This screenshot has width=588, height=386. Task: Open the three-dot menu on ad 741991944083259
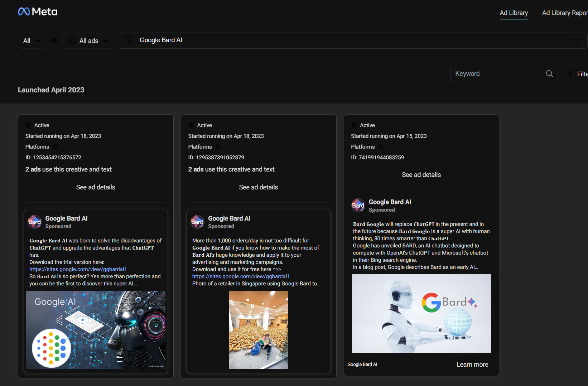483,126
